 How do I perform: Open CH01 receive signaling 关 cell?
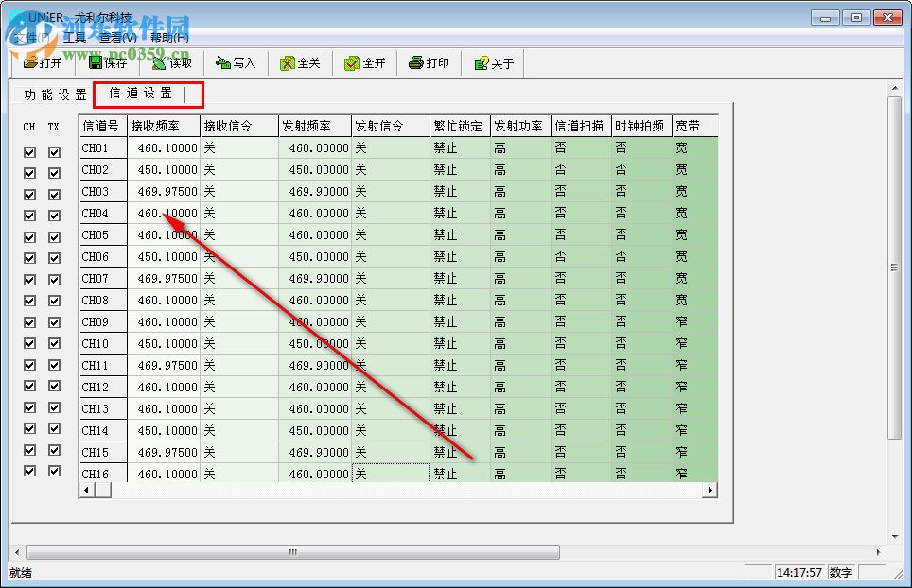(x=239, y=148)
